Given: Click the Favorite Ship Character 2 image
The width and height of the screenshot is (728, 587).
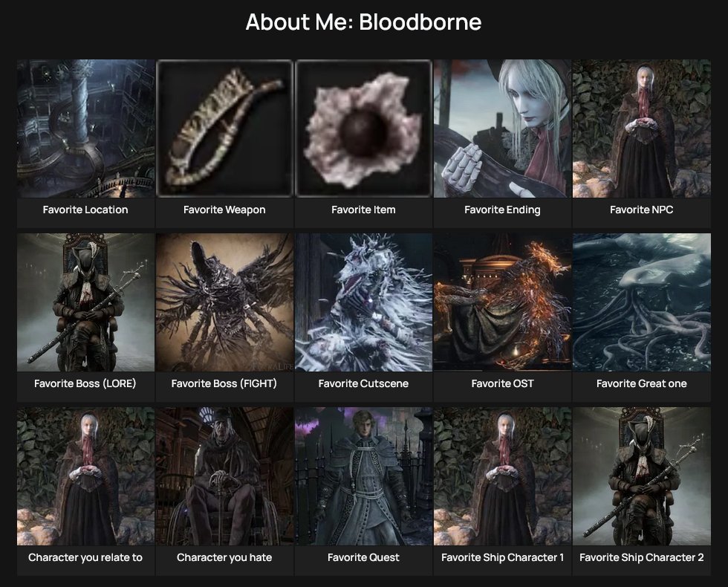Looking at the screenshot, I should pos(642,476).
